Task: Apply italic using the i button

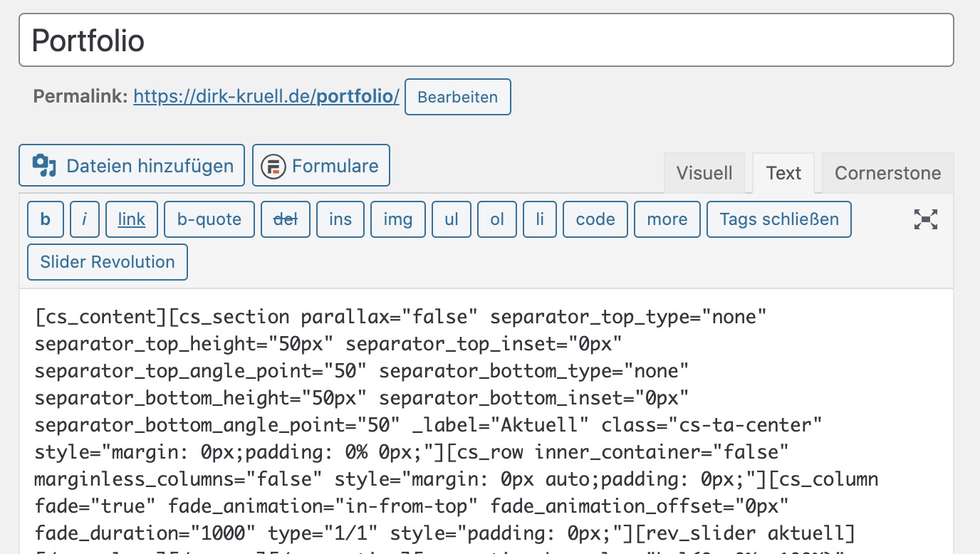Action: [85, 219]
